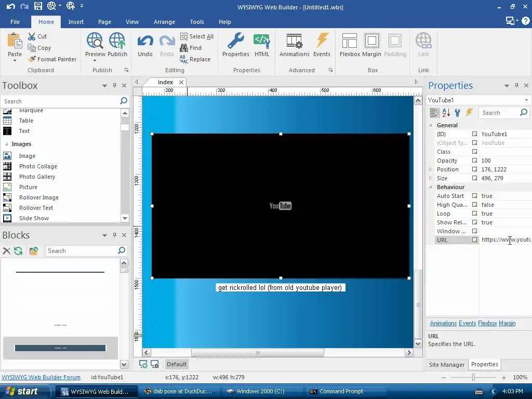Select the Photo Gallery item in Toolbox
The image size is (532, 399).
click(x=37, y=177)
